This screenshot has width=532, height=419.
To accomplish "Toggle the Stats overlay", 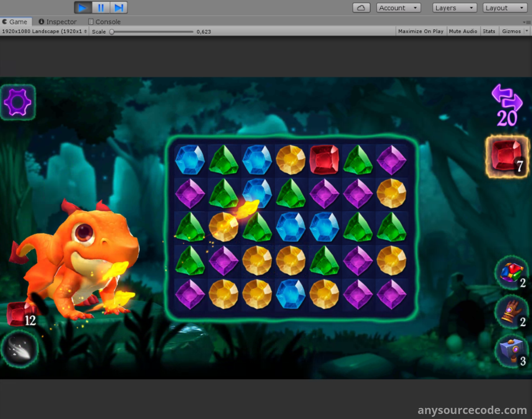I will (489, 31).
